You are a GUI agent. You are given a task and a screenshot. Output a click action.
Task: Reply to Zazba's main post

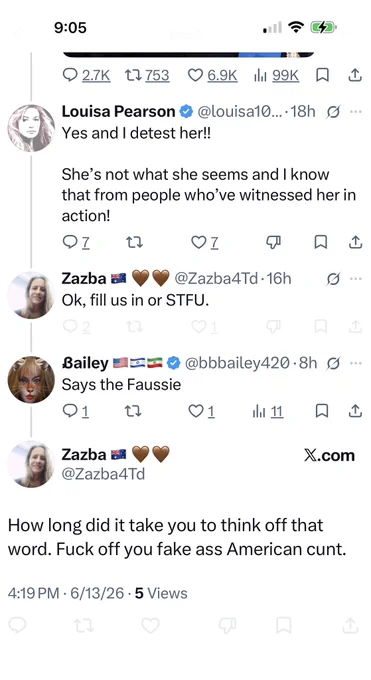point(17,625)
